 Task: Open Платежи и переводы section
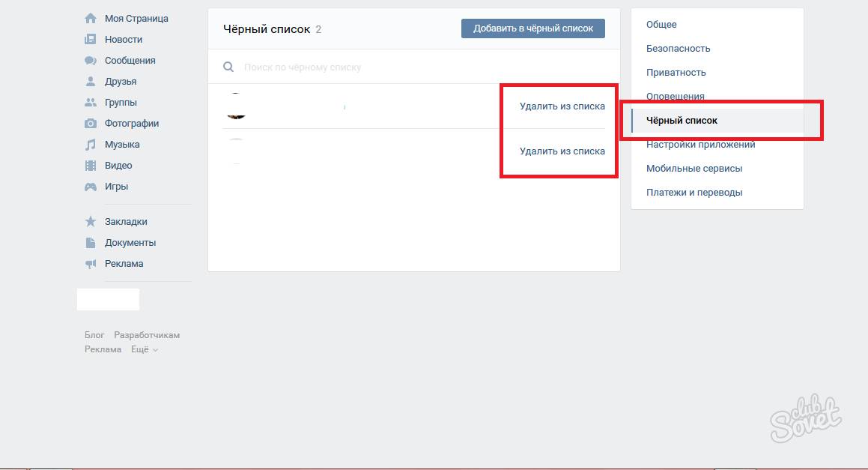point(694,193)
